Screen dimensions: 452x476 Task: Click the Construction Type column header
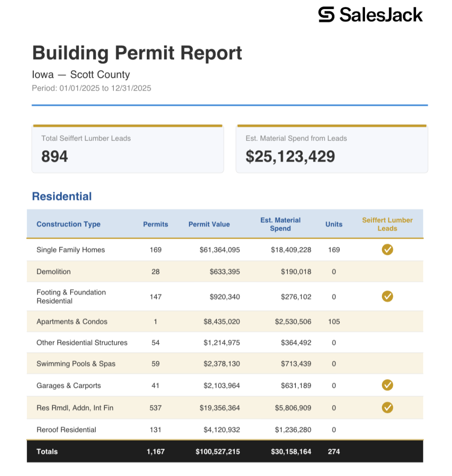pos(68,224)
